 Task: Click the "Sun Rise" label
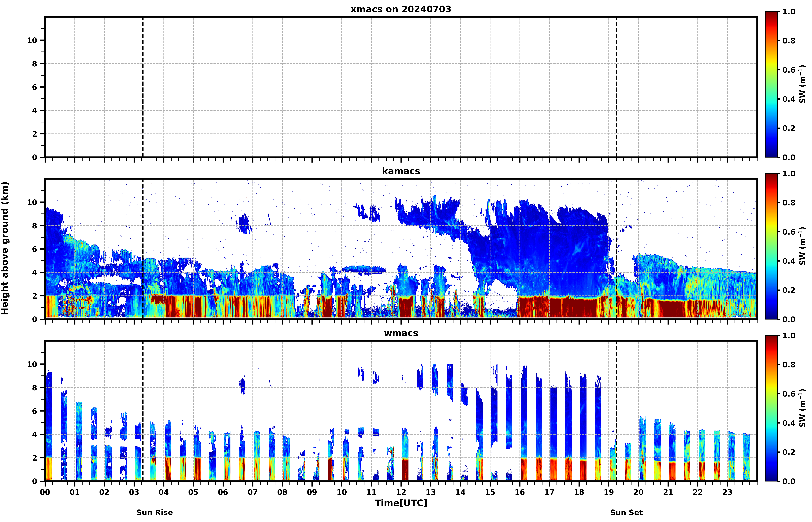pyautogui.click(x=154, y=512)
